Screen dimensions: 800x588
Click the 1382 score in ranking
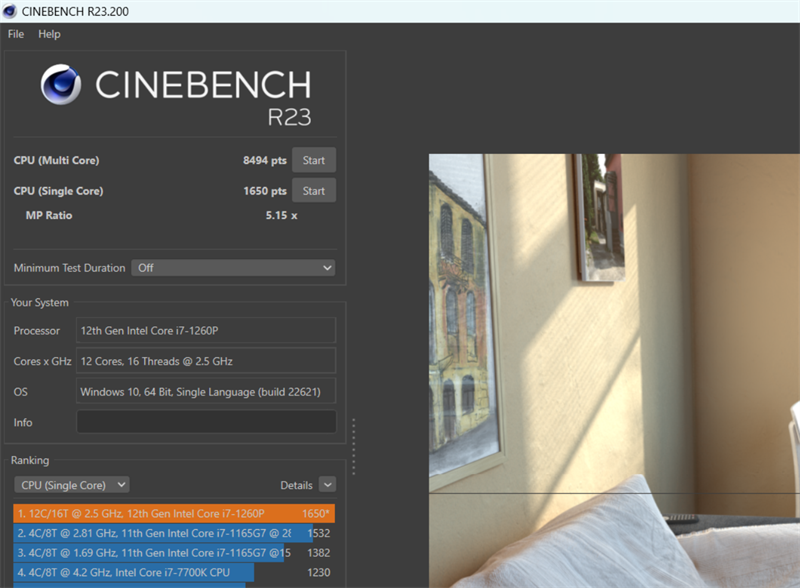(x=318, y=553)
